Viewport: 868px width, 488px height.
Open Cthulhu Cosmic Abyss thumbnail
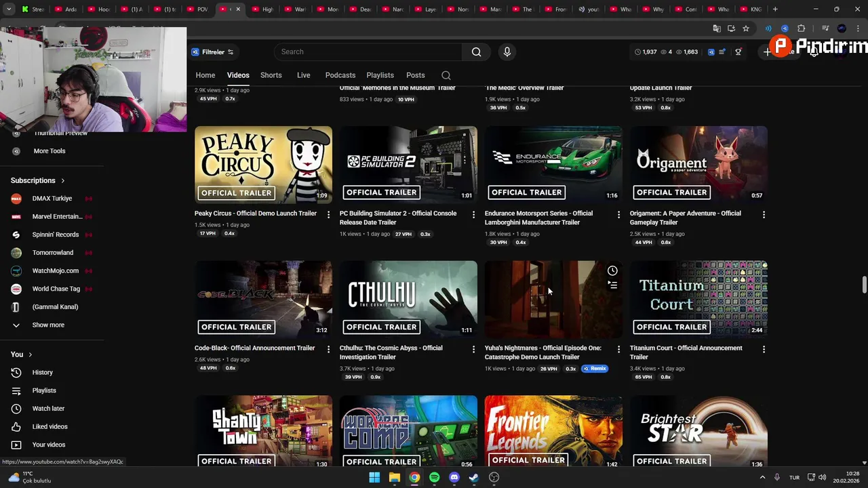(408, 300)
